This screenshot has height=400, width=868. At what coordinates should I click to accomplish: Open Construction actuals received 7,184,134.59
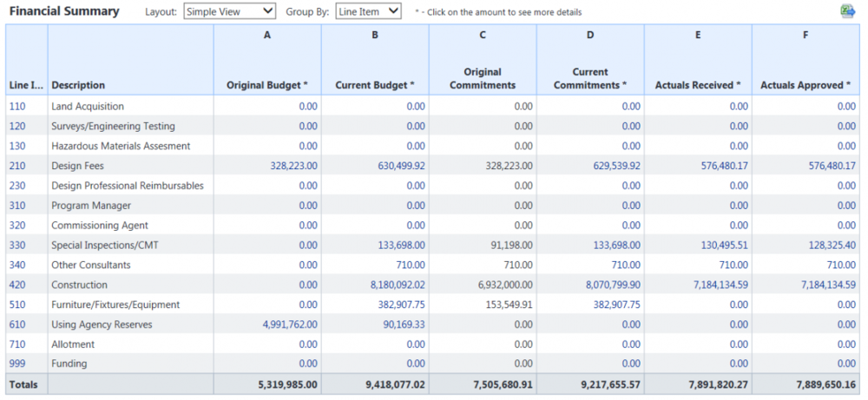(x=720, y=285)
